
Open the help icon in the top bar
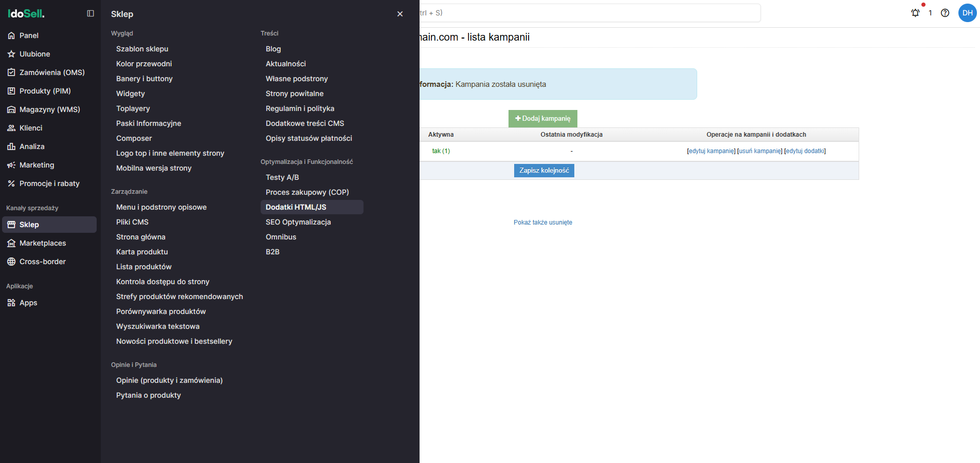pos(945,12)
